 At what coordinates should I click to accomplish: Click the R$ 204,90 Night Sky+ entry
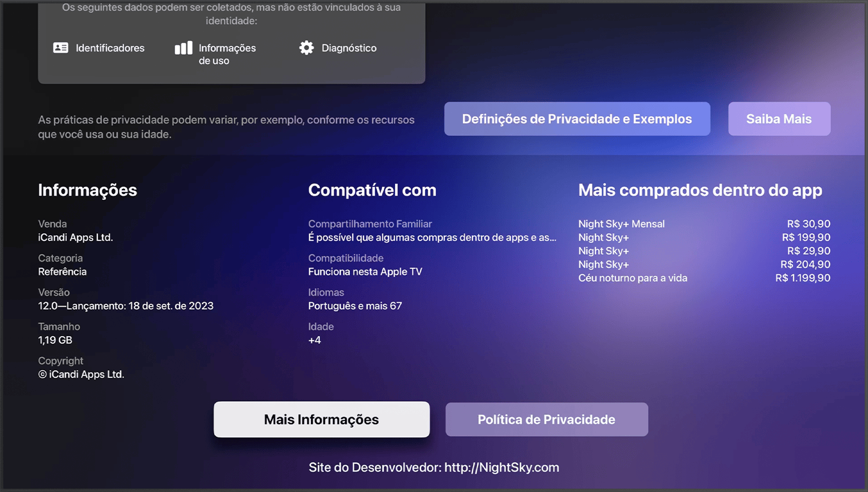[x=704, y=264]
